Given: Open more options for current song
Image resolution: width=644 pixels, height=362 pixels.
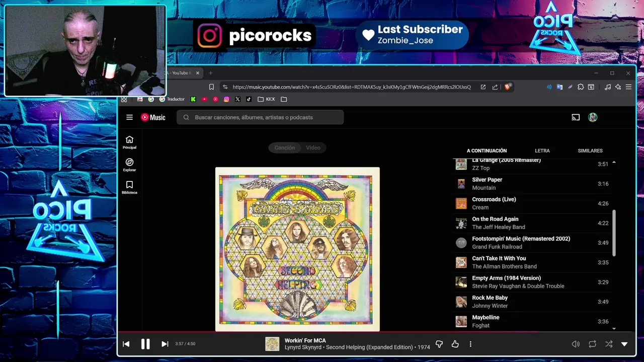Looking at the screenshot, I should [470, 344].
